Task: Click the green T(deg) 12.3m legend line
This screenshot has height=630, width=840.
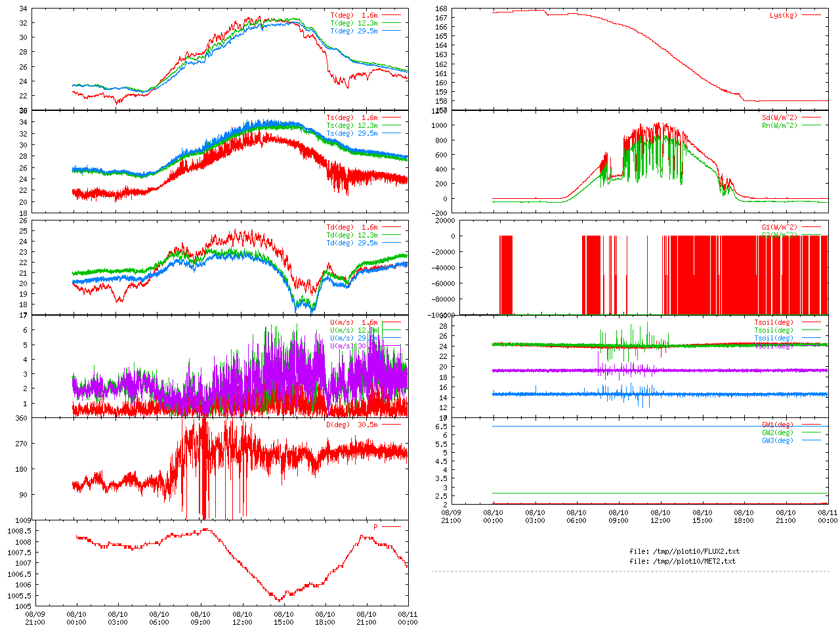Action: pyautogui.click(x=391, y=23)
